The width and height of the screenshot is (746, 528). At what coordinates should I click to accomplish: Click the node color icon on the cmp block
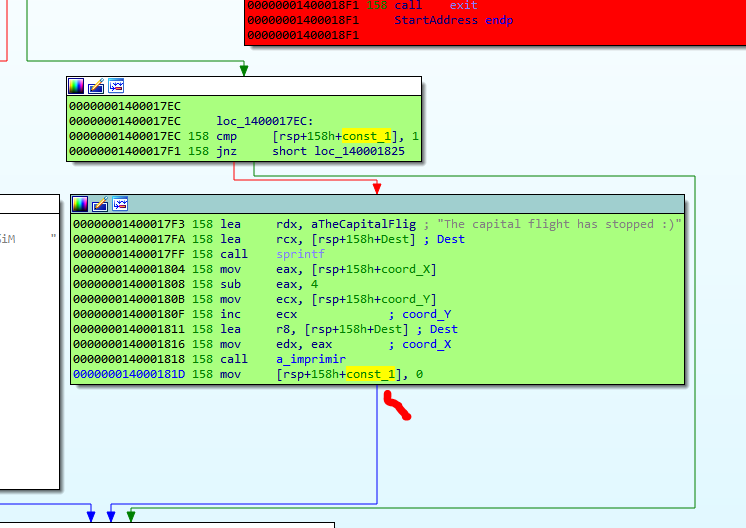pyautogui.click(x=76, y=86)
